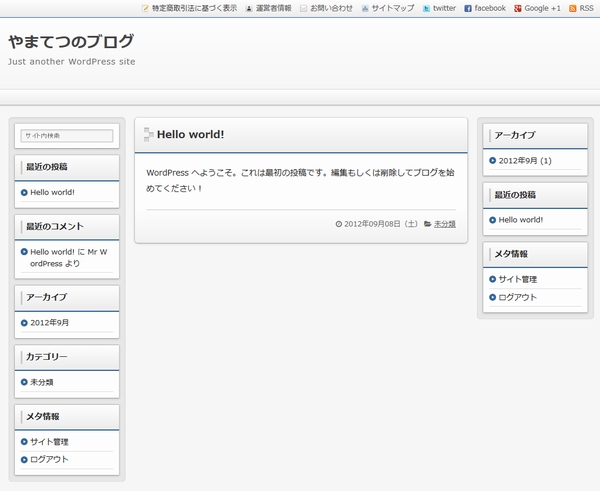600x491 pixels.
Task: Open Hello world! under right 最近の投稿
Action: coord(521,220)
